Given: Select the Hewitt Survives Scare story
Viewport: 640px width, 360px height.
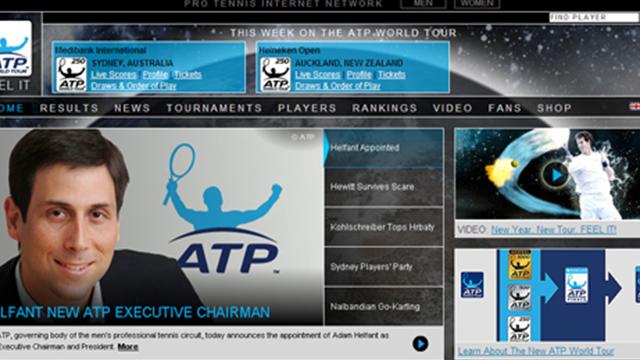Looking at the screenshot, I should pyautogui.click(x=384, y=187).
